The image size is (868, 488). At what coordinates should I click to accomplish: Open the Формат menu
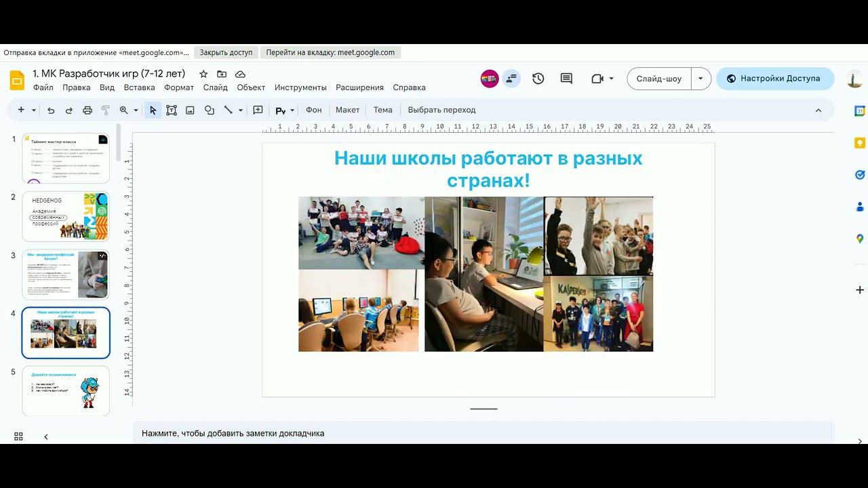pos(179,87)
